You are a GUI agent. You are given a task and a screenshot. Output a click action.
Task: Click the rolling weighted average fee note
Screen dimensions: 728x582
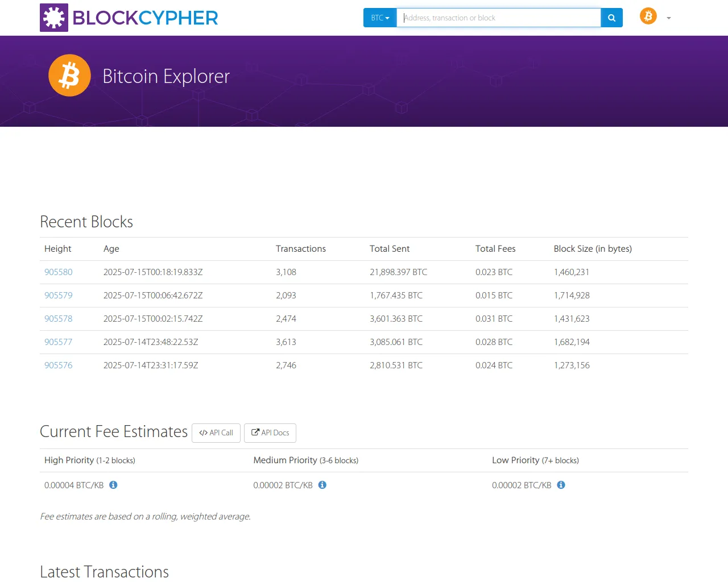pos(145,517)
